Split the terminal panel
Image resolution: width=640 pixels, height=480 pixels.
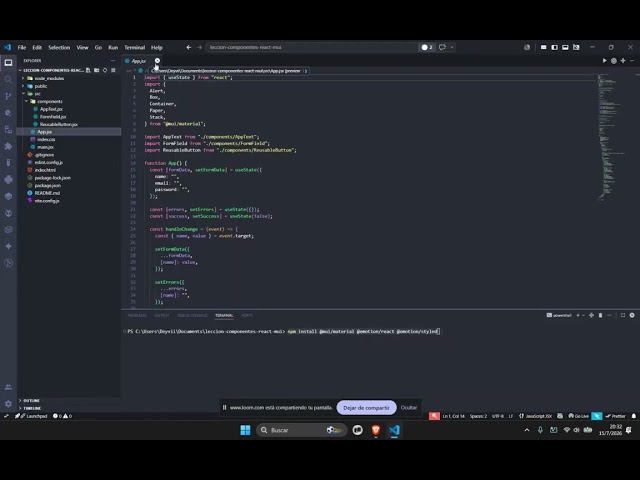coord(591,316)
